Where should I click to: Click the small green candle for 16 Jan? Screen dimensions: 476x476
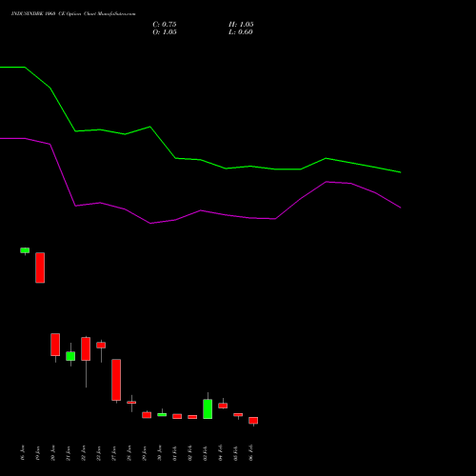[x=25, y=250]
